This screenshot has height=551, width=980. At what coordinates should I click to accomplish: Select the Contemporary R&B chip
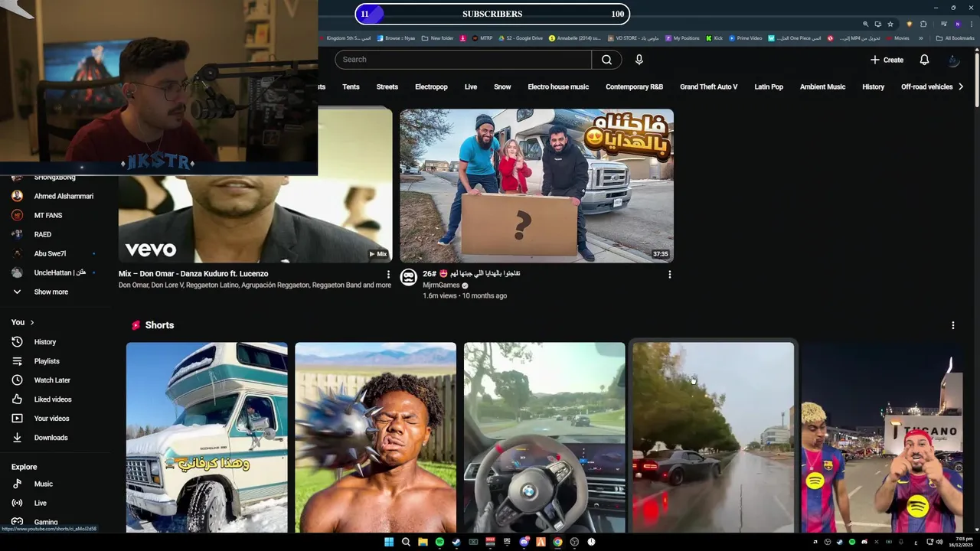pos(634,87)
